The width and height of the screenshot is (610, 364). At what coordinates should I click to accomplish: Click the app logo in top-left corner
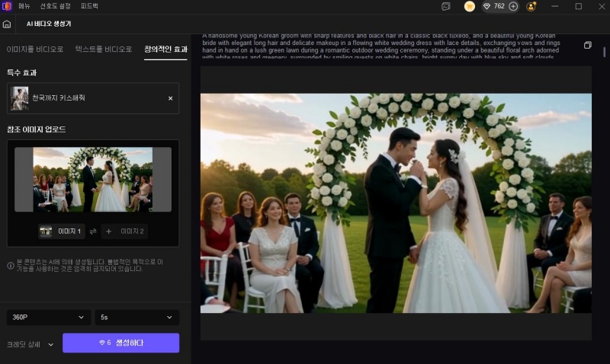click(6, 6)
